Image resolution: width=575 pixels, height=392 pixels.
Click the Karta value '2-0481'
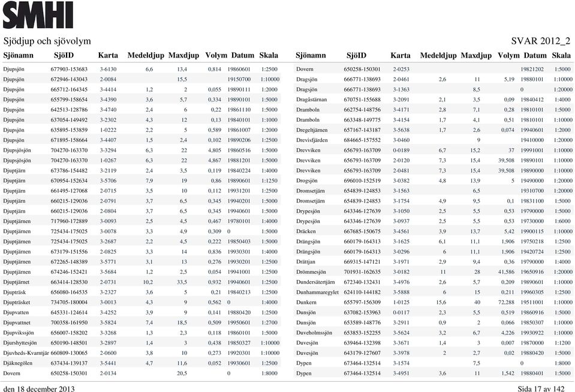(401, 170)
